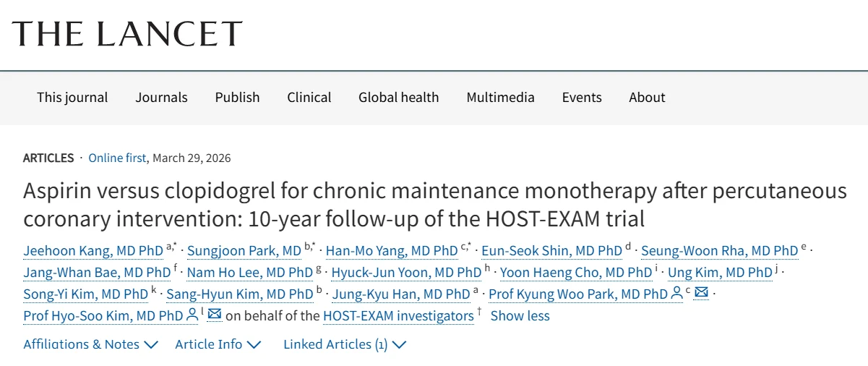Click the profile icon beside Hyo-Soo Kim
Image resolution: width=868 pixels, height=366 pixels.
point(192,315)
